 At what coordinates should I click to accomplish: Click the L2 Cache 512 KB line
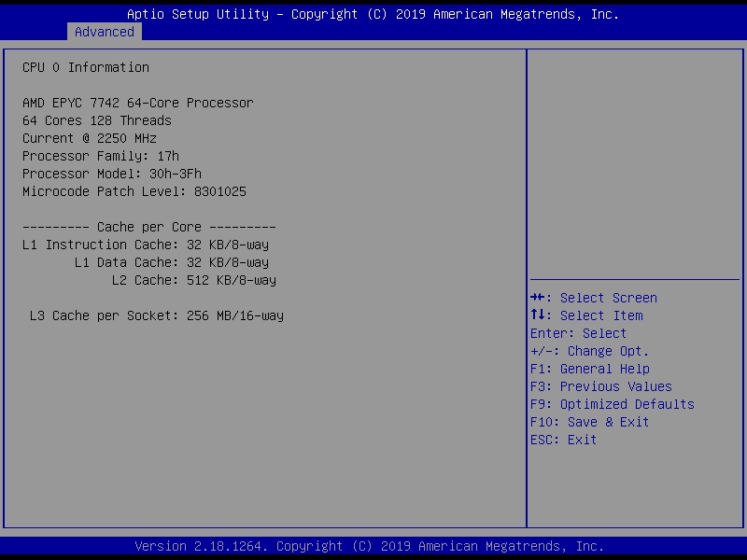coord(194,280)
